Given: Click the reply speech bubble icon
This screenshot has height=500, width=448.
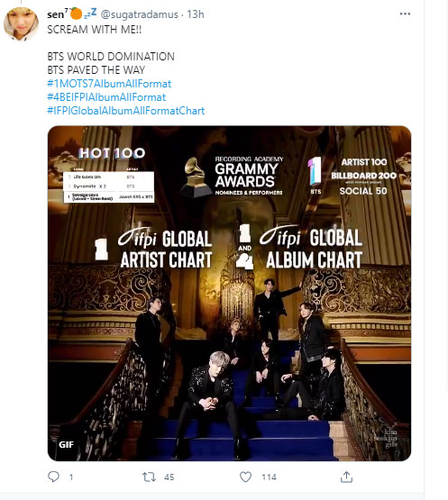Looking at the screenshot, I should point(53,477).
